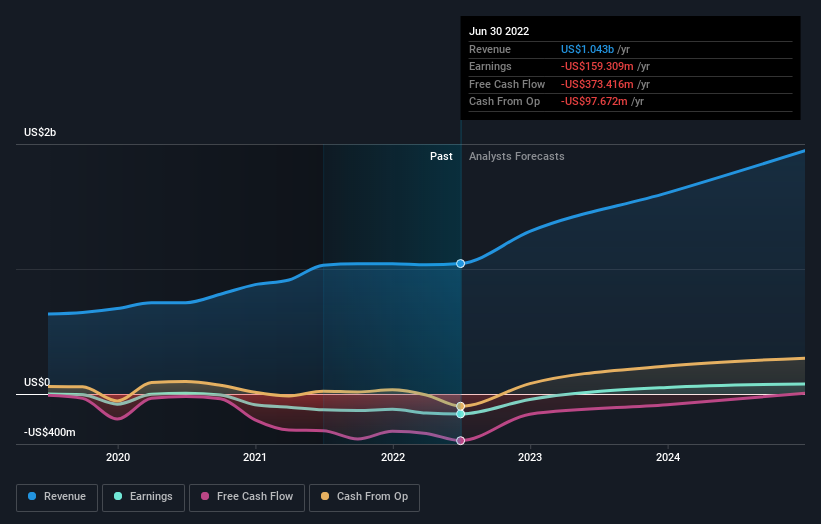Select the orange Cash From Op marker
The width and height of the screenshot is (821, 524).
click(460, 406)
